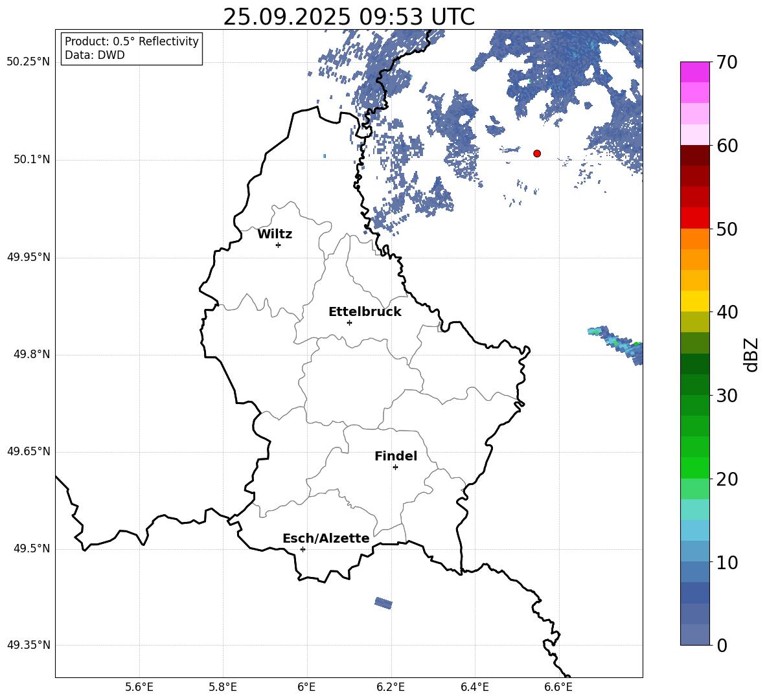Screen dimensions: 767x700
Task: Click the 50 value on the colorbar
Action: coord(727,229)
